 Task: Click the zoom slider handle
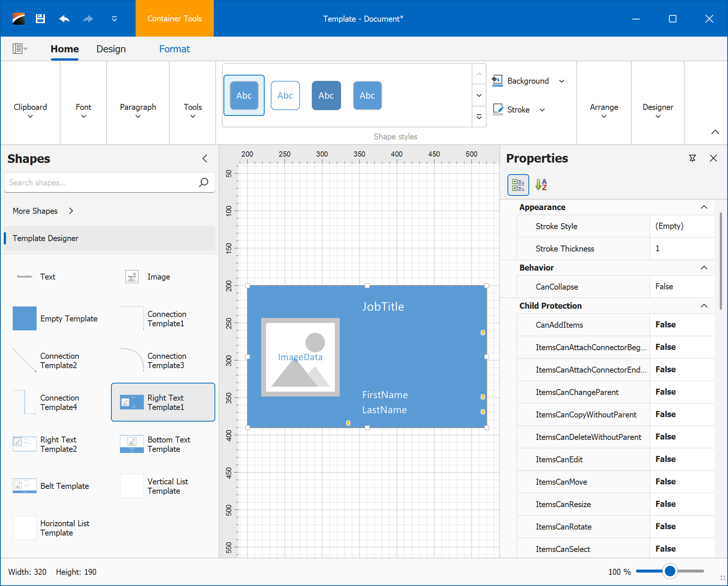[x=670, y=571]
